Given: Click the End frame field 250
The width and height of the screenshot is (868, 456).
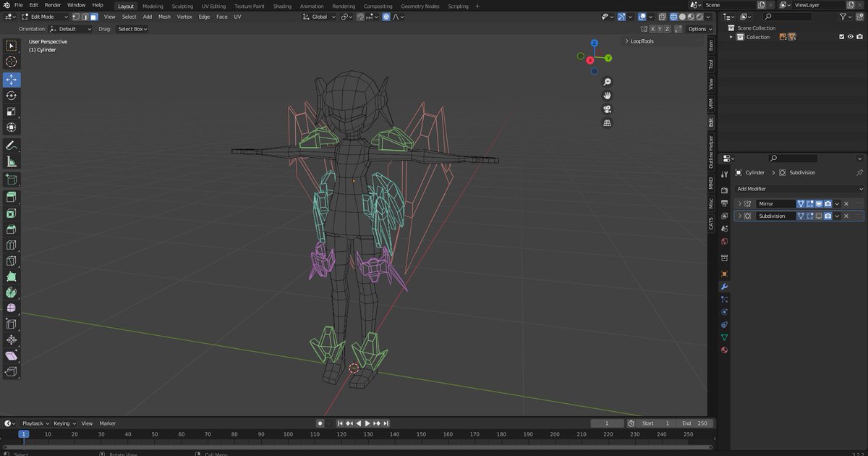Looking at the screenshot, I should click(694, 423).
